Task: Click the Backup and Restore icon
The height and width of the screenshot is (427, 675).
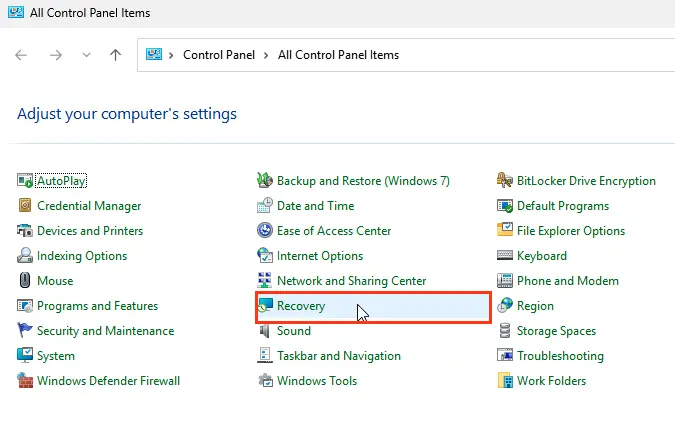Action: [x=265, y=181]
